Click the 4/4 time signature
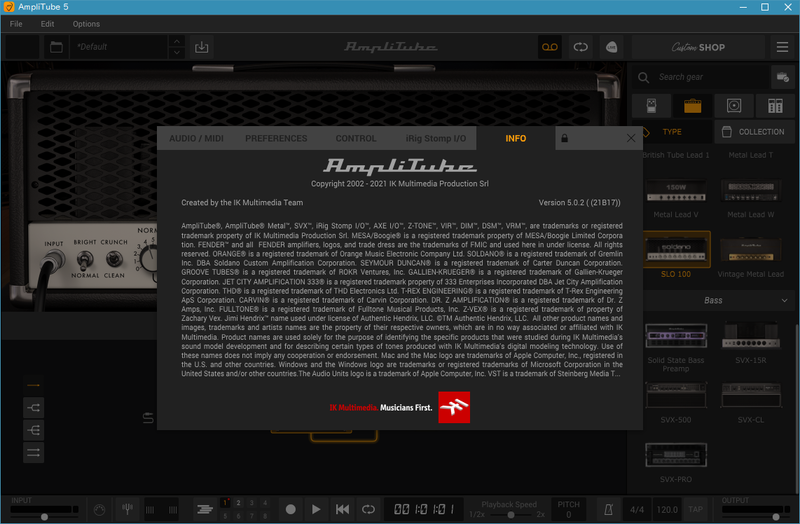Image resolution: width=800 pixels, height=524 pixels. [637, 509]
